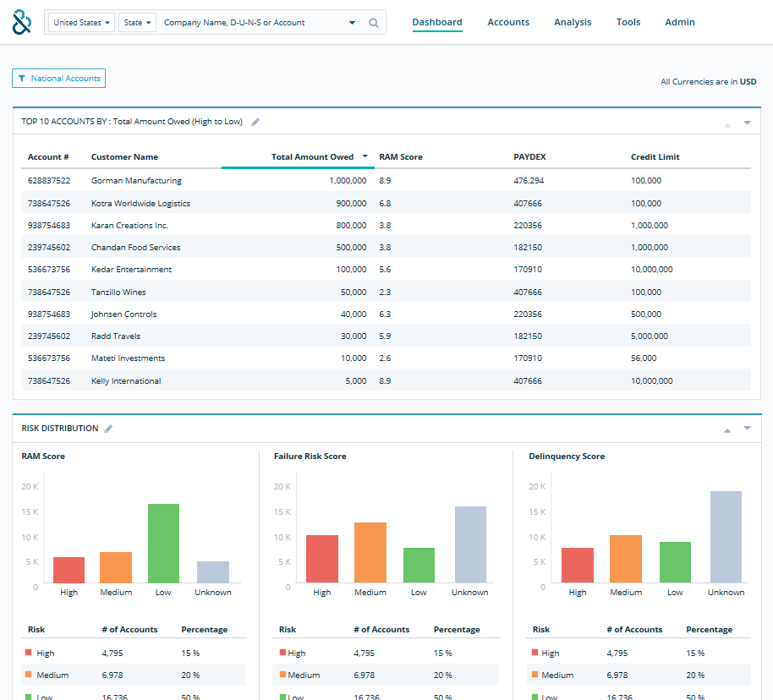Open Kedar Entertainment account
Image resolution: width=773 pixels, height=700 pixels.
pyautogui.click(x=131, y=269)
